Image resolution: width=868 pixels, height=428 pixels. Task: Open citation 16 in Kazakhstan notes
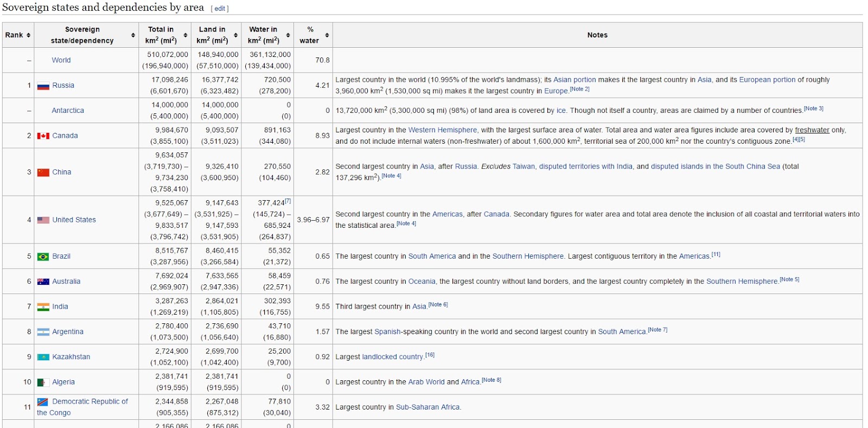tap(430, 355)
